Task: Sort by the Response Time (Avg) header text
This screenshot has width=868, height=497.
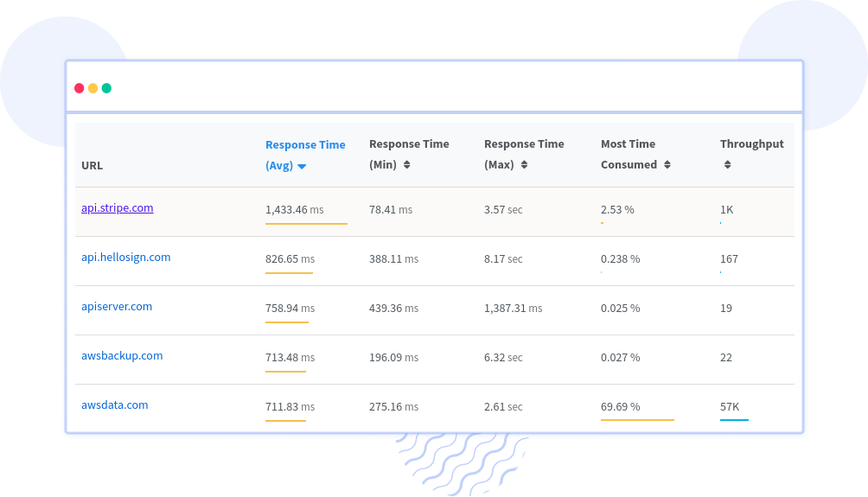Action: pyautogui.click(x=305, y=145)
